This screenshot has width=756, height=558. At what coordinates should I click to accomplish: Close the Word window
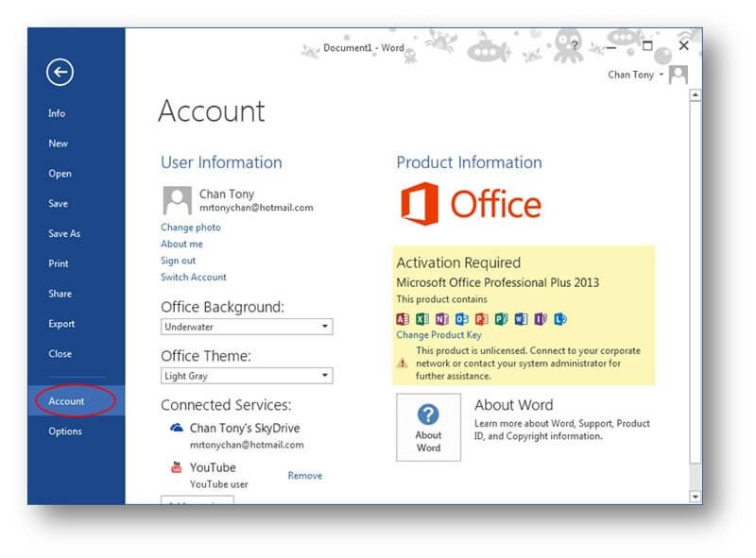click(683, 45)
